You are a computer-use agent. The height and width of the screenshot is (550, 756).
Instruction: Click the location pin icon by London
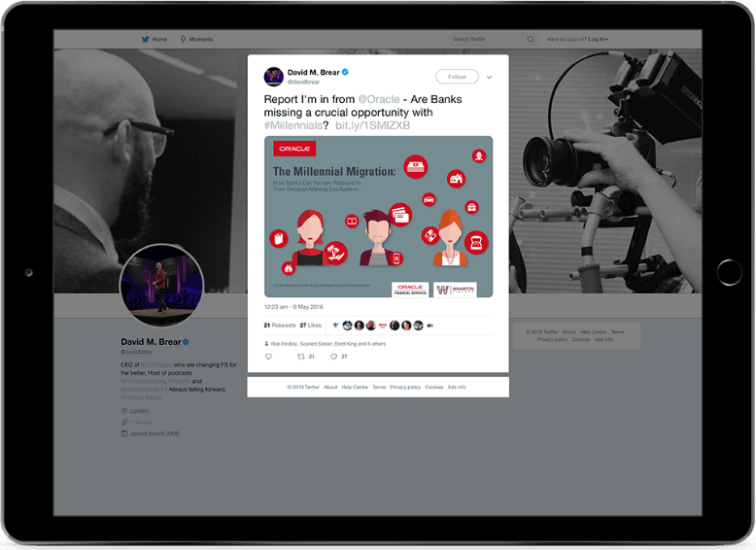124,411
